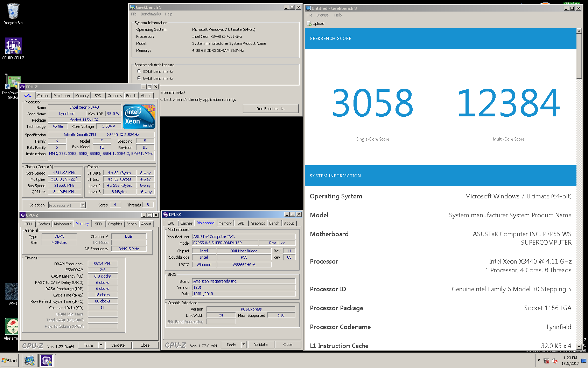The image size is (588, 368).
Task: Click title icon of CPU-Z Mainboard window
Action: [166, 214]
